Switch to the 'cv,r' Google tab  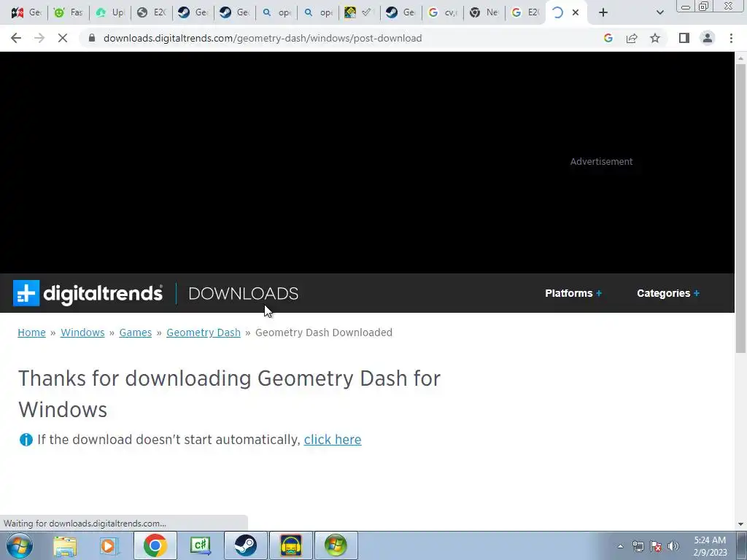(443, 12)
